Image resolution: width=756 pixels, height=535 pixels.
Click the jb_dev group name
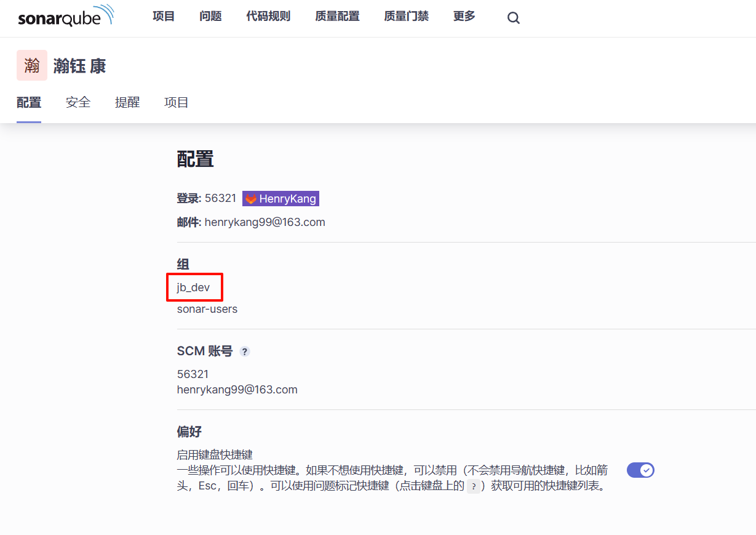[193, 288]
